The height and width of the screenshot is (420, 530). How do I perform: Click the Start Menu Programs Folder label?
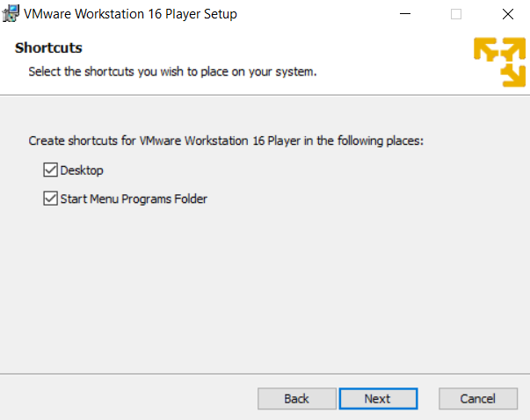click(134, 199)
